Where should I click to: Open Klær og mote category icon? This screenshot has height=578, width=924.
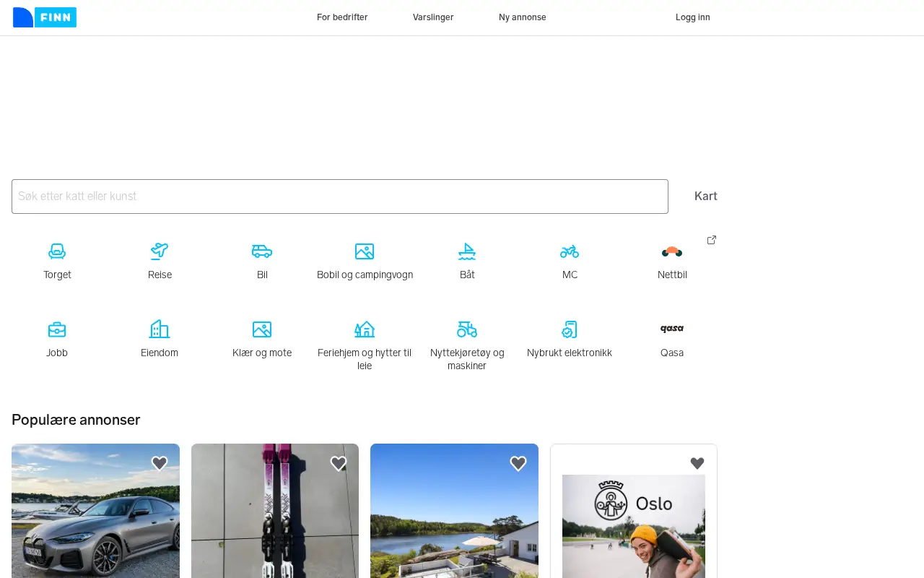262,329
